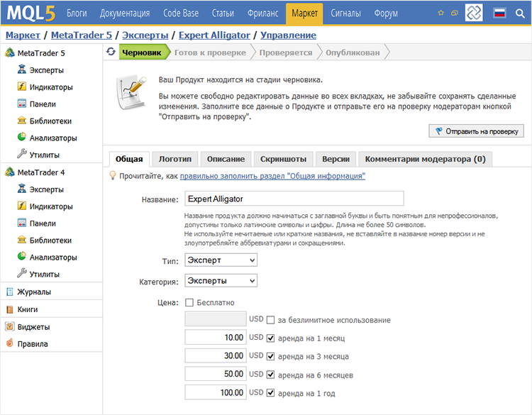Open site search magnifier icon
Screen dimensions: 532x415
point(520,13)
